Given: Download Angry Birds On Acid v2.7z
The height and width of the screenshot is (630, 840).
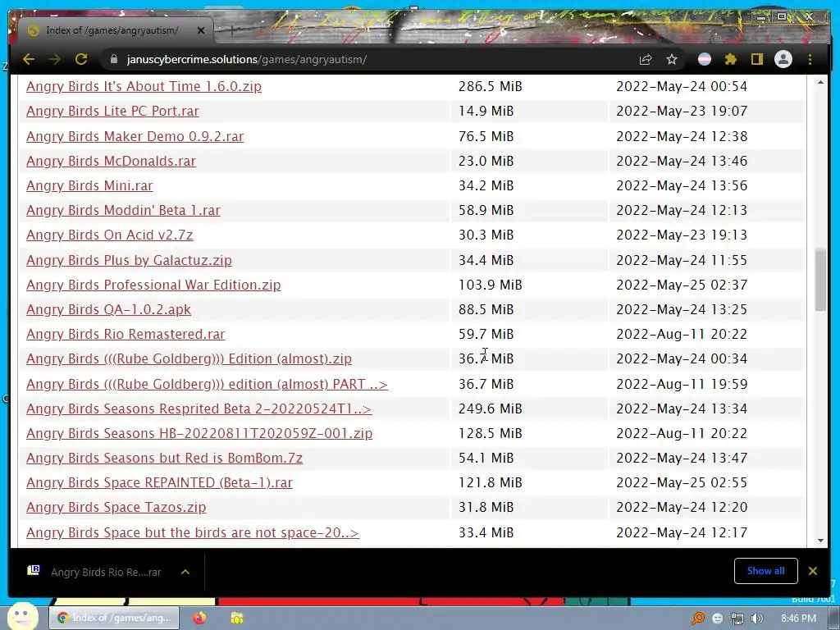Looking at the screenshot, I should click(x=109, y=235).
